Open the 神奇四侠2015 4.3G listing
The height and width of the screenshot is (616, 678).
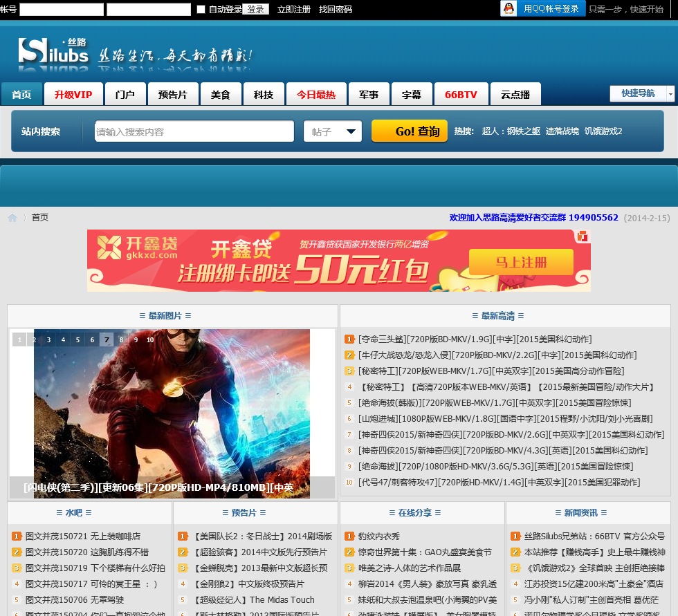(x=503, y=451)
